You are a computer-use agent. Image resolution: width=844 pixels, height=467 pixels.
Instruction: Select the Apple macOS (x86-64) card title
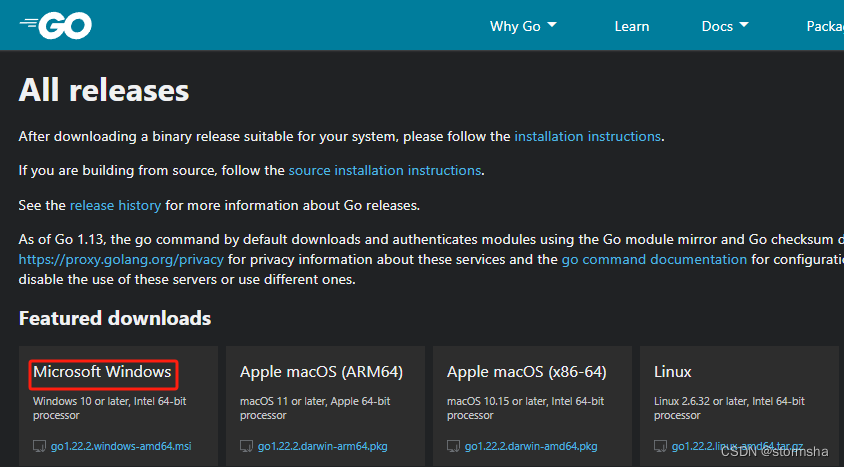526,372
